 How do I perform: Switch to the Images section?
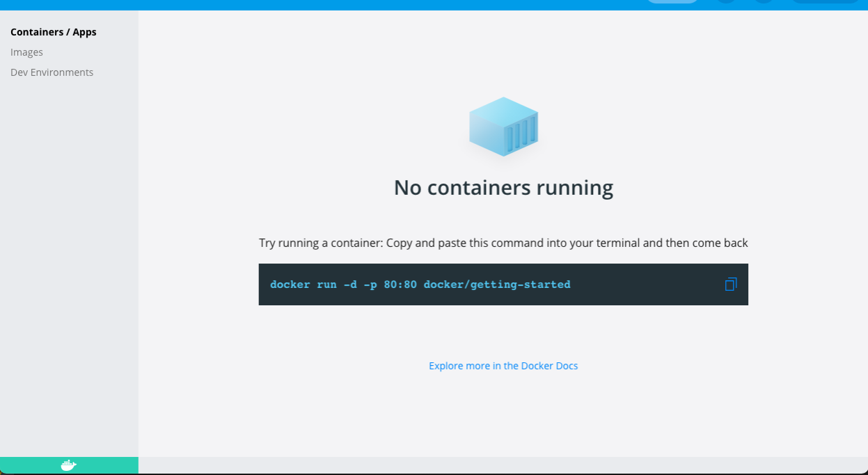click(26, 52)
